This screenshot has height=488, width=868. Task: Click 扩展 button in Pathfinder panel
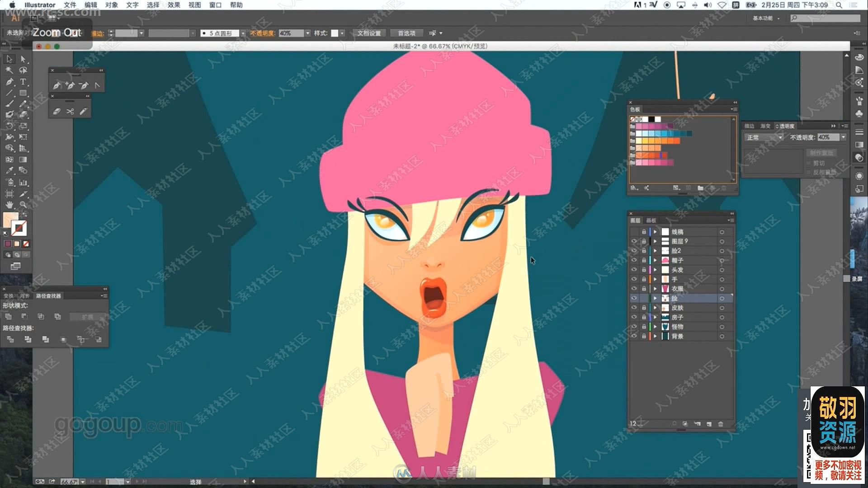(x=87, y=317)
